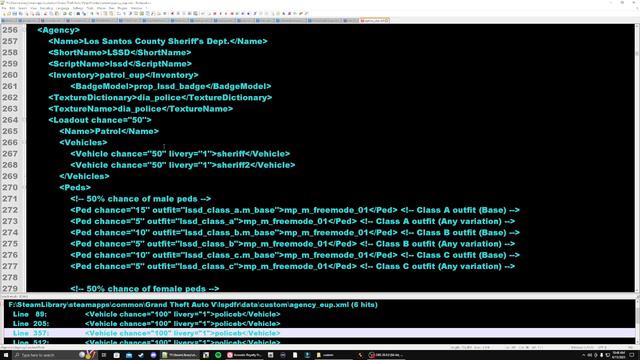The height and width of the screenshot is (360, 640).
Task: Open Find dialog via the toolbar icon
Action: (78, 13)
